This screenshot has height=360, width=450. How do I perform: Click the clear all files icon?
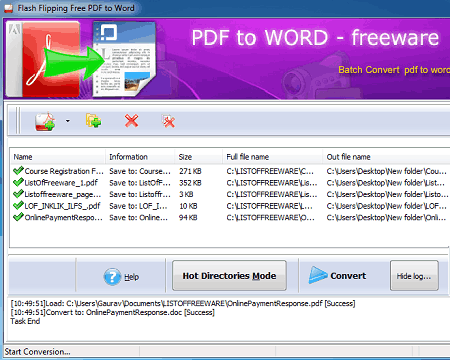pyautogui.click(x=168, y=121)
